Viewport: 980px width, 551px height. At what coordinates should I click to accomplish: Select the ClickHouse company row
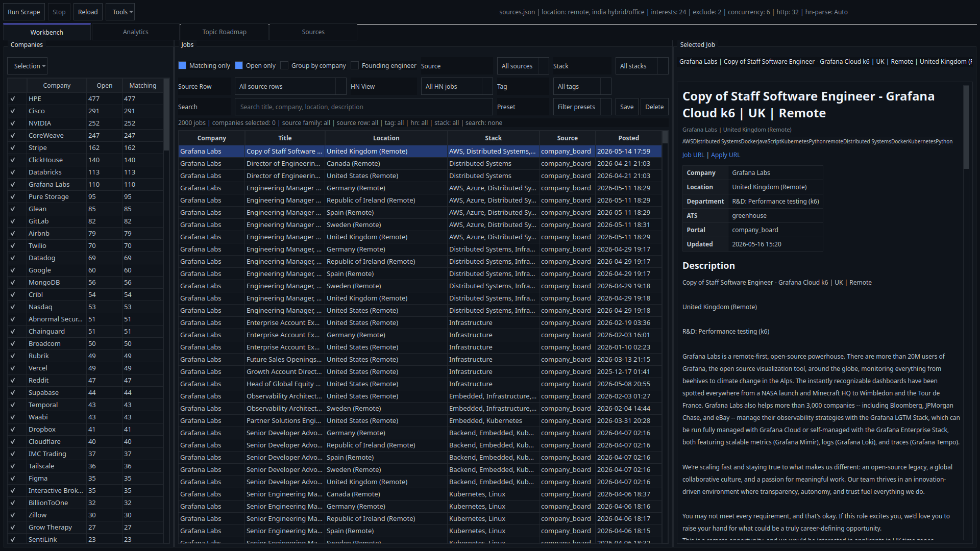[86, 160]
